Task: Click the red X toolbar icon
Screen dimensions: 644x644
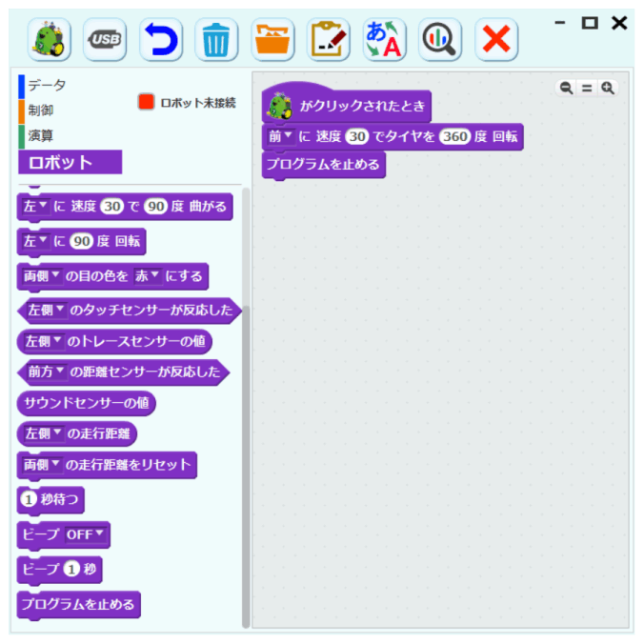Action: (496, 39)
